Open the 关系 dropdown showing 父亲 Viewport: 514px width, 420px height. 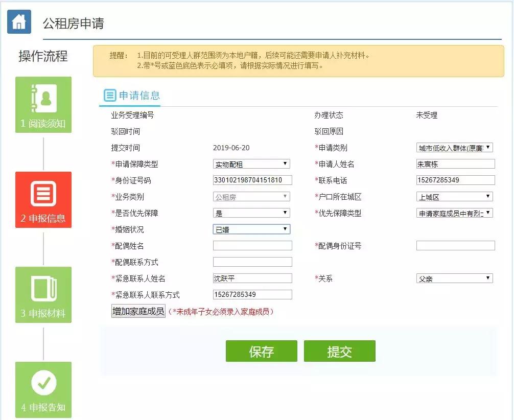point(455,278)
